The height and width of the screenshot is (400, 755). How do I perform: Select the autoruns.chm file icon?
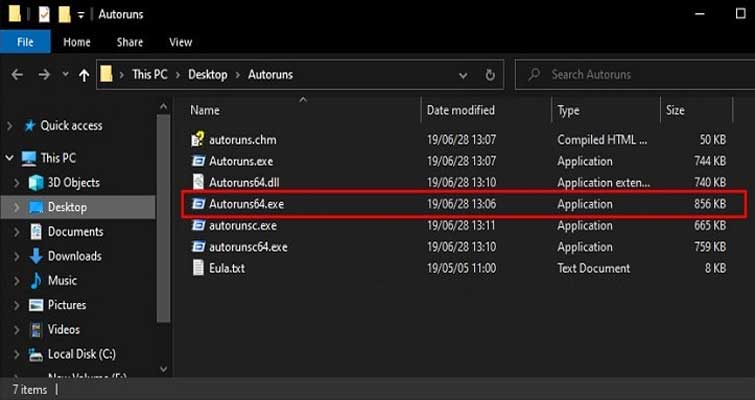tap(198, 140)
